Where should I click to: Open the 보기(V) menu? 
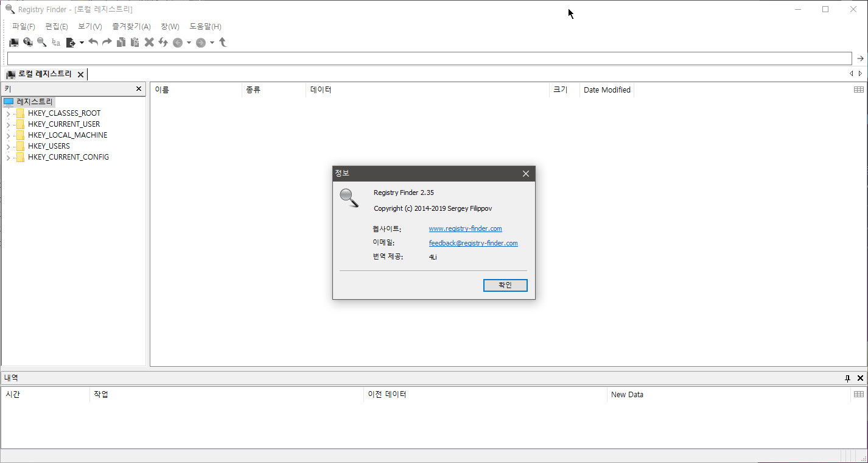(x=90, y=27)
